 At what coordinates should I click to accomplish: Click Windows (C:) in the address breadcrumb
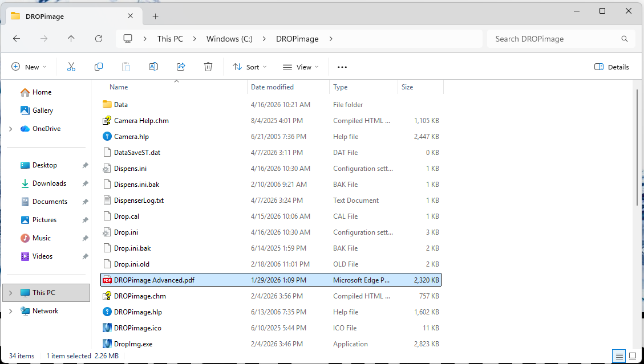[x=229, y=39]
